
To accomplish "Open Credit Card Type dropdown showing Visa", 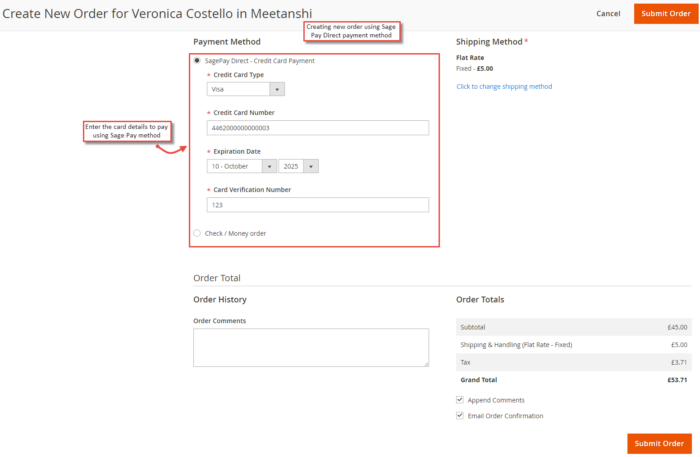I will [246, 89].
